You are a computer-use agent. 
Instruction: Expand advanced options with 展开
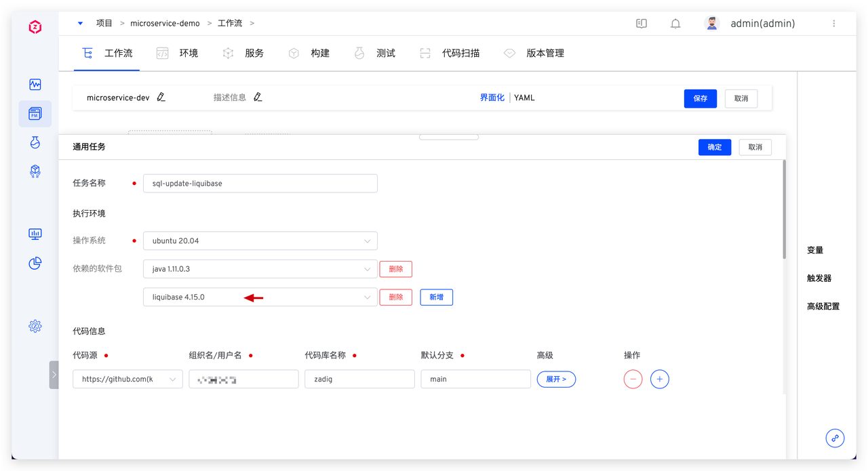tap(556, 379)
